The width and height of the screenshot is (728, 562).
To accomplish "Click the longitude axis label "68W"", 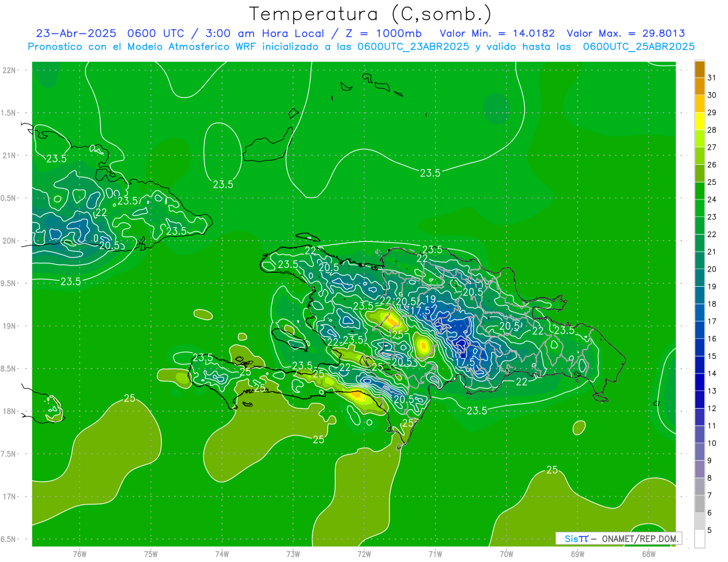I will pos(648,554).
